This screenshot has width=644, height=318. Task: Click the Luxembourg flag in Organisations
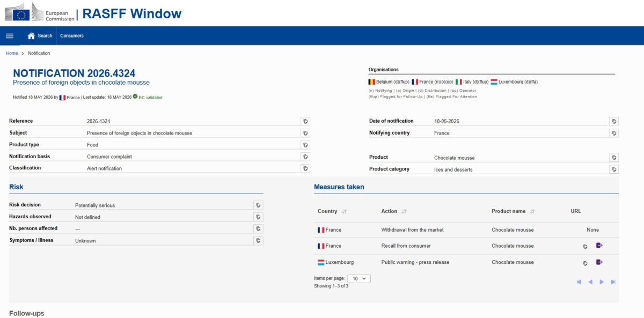click(x=494, y=82)
